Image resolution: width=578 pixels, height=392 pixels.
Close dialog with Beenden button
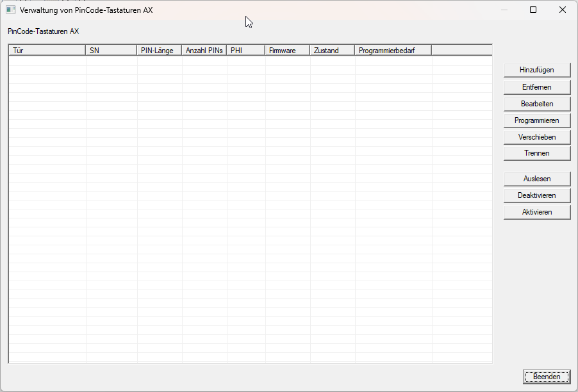pos(546,377)
